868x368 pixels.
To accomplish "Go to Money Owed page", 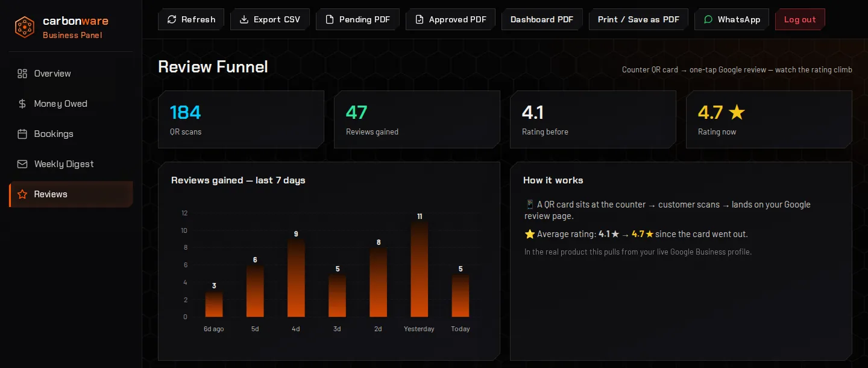I will pyautogui.click(x=71, y=104).
